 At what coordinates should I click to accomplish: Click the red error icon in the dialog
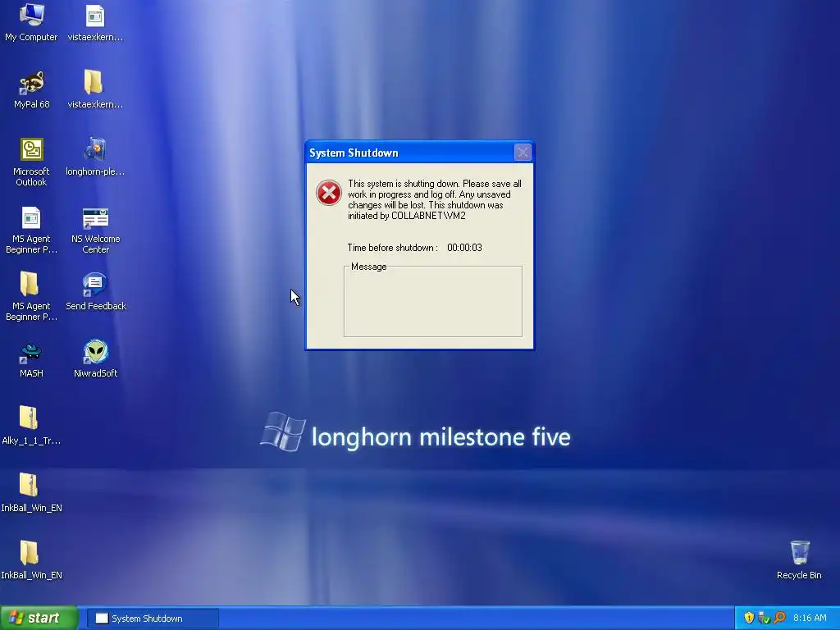coord(328,193)
